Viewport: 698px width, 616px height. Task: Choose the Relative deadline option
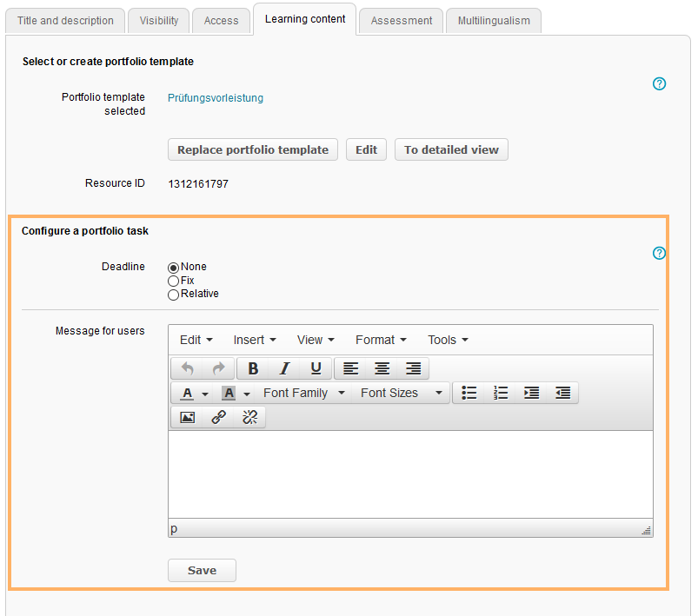coord(174,295)
